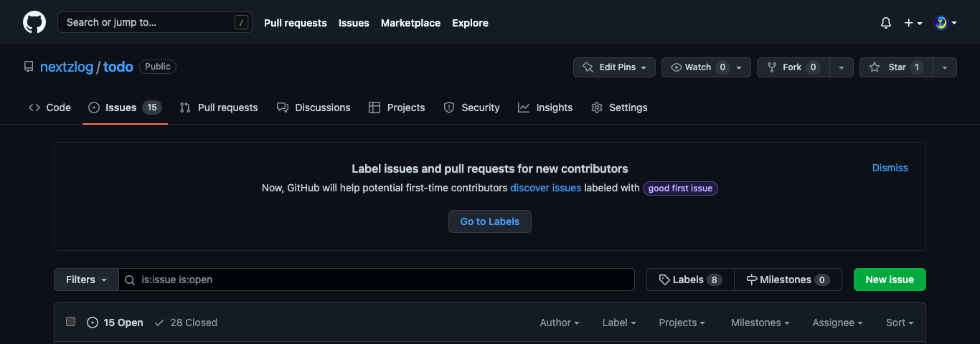Click the good first issue label

pos(680,188)
